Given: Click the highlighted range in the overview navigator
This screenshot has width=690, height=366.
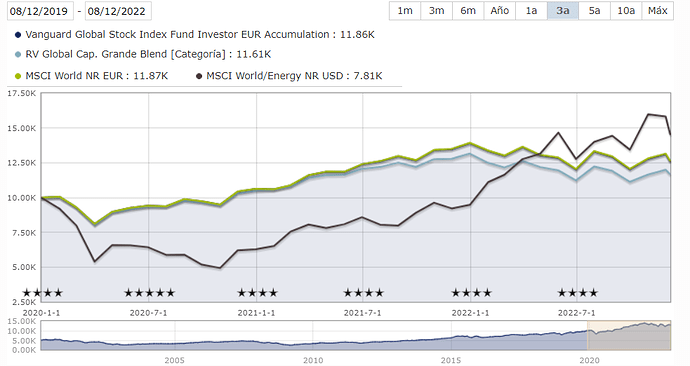Looking at the screenshot, I should click(x=629, y=335).
